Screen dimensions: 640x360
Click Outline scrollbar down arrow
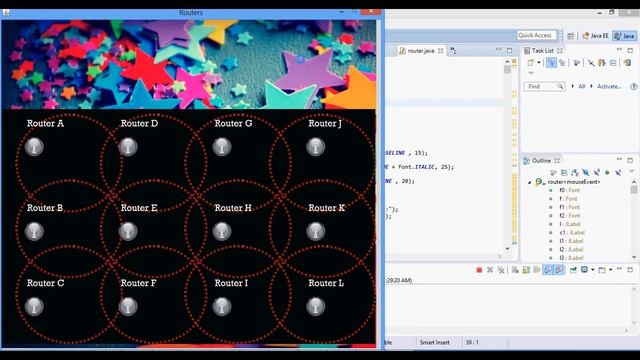coord(634,257)
